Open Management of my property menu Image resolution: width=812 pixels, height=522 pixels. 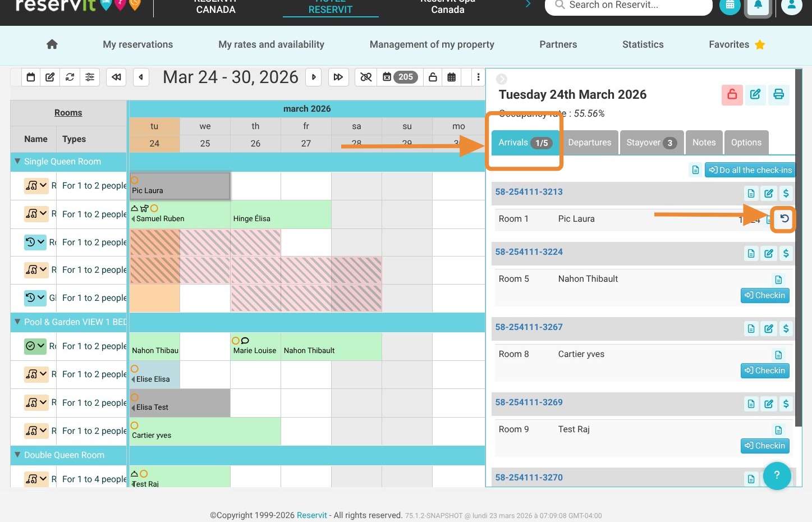(432, 44)
